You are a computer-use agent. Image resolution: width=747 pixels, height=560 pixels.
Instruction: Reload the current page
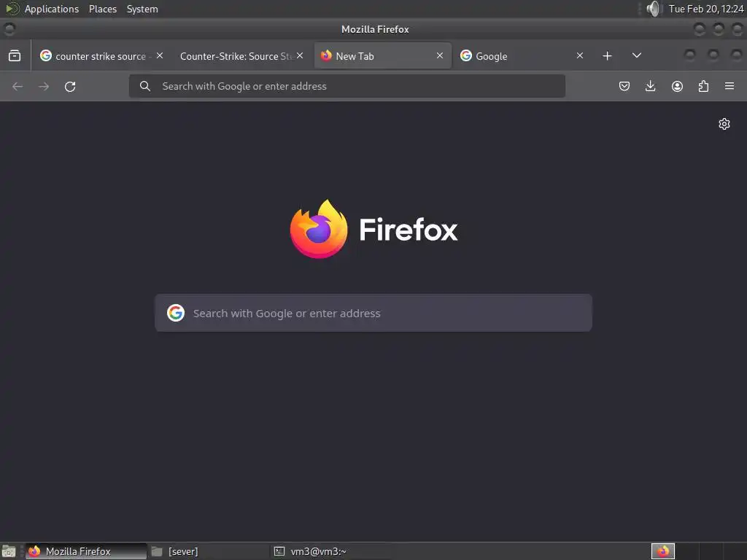70,86
